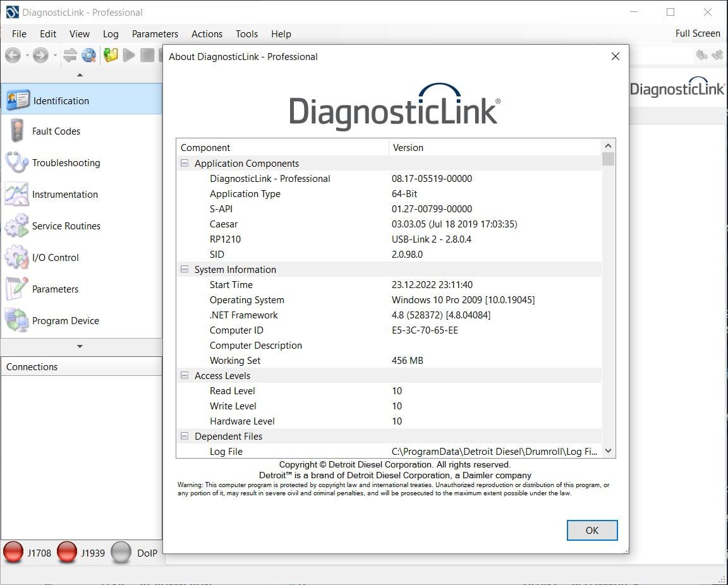Collapse the Access Levels section
This screenshot has height=585, width=728.
(x=183, y=375)
